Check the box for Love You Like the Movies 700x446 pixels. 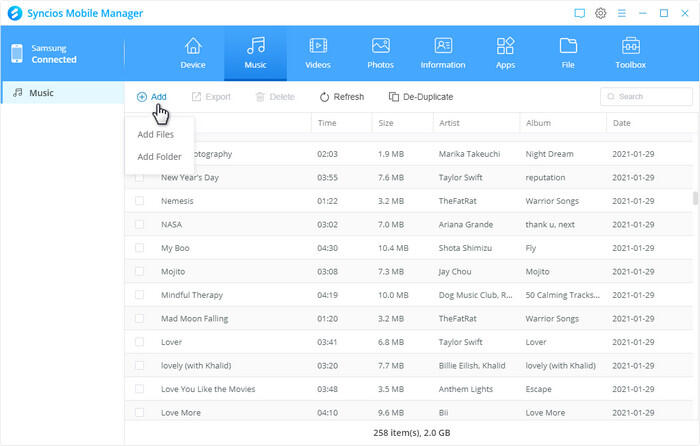click(139, 389)
